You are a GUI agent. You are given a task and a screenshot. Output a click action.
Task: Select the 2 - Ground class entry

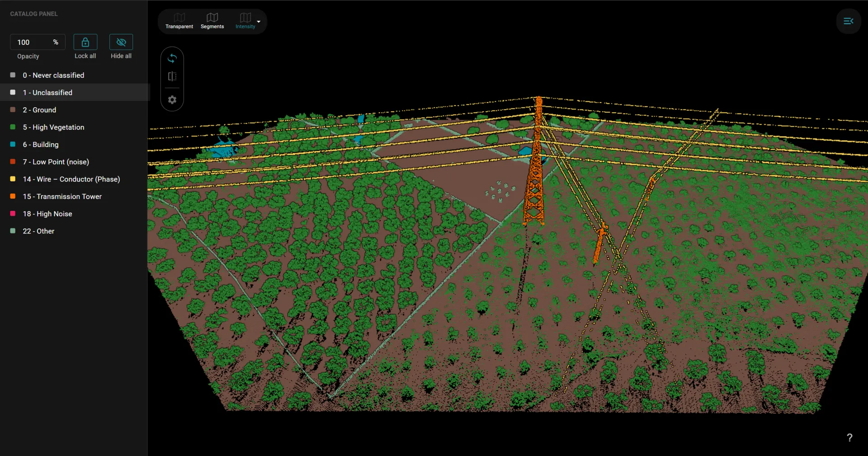coord(39,109)
